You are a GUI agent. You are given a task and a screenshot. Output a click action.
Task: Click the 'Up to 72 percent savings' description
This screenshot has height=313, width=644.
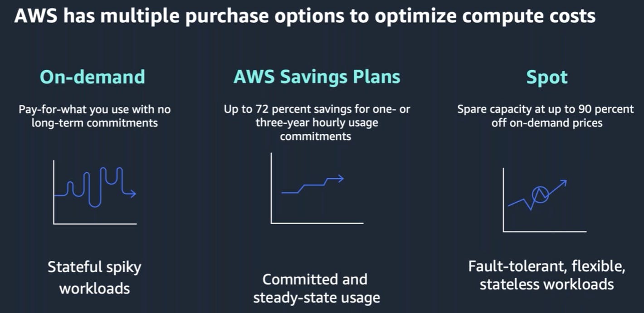point(317,123)
